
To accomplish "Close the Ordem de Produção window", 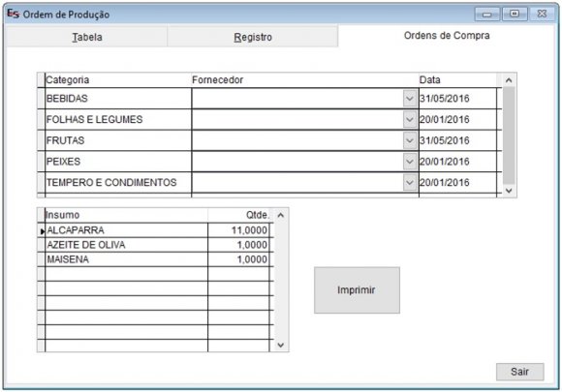I will point(542,14).
